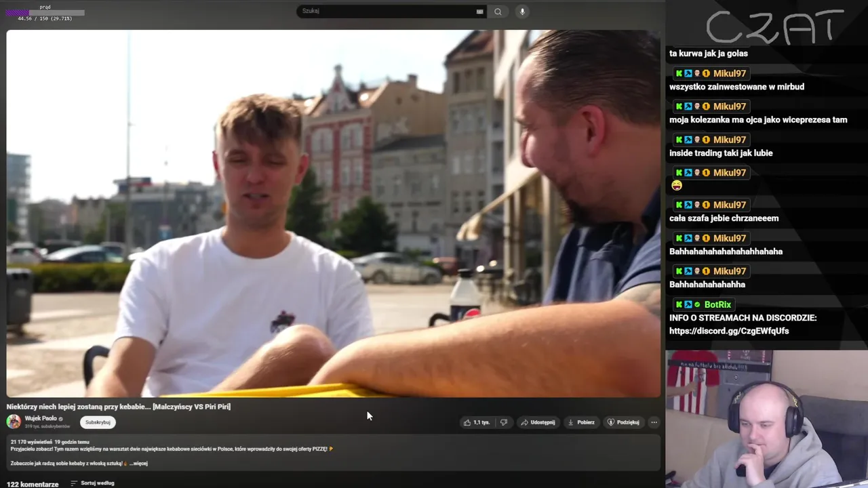
Task: Click chat message 'moja kolezanka ma ojca'
Action: 758,120
